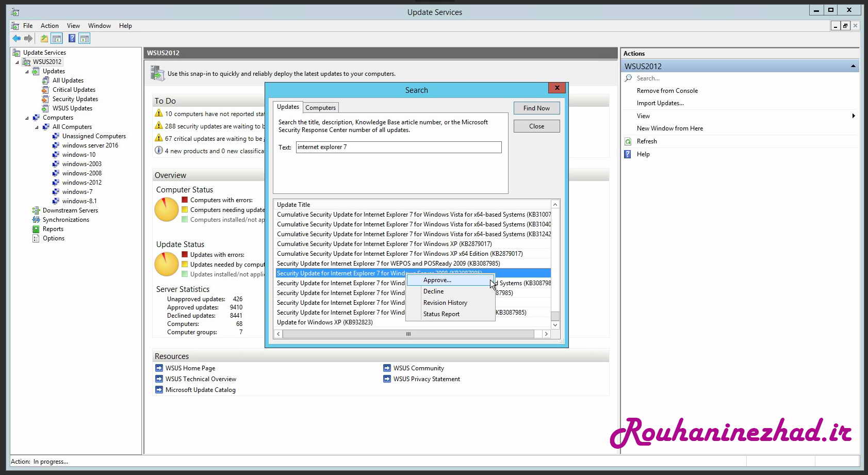The width and height of the screenshot is (868, 475).
Task: Expand the View submenu arrow
Action: [854, 116]
